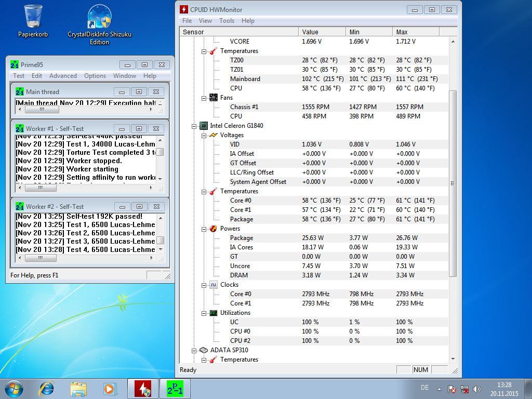Collapse the Fans tree node
Image resolution: width=532 pixels, height=399 pixels.
coord(204,98)
